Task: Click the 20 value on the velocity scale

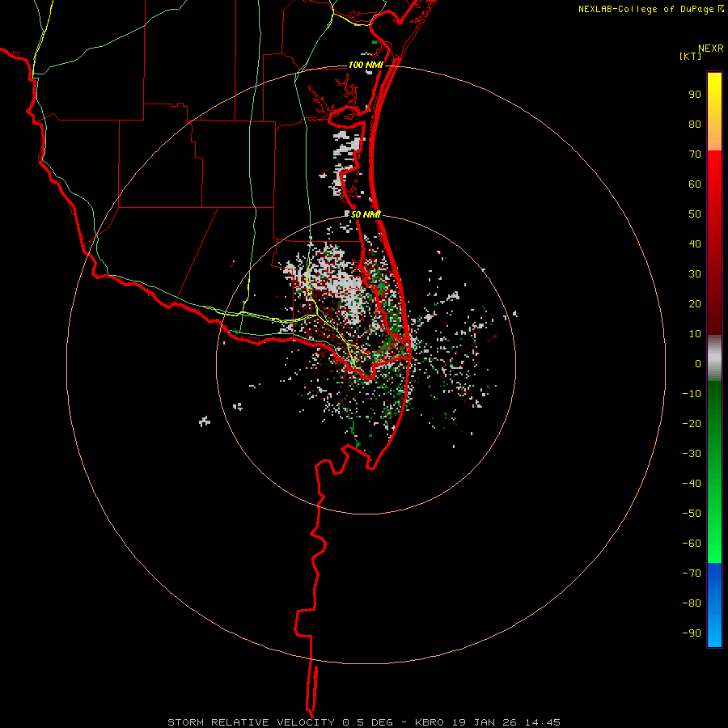Action: coord(695,304)
